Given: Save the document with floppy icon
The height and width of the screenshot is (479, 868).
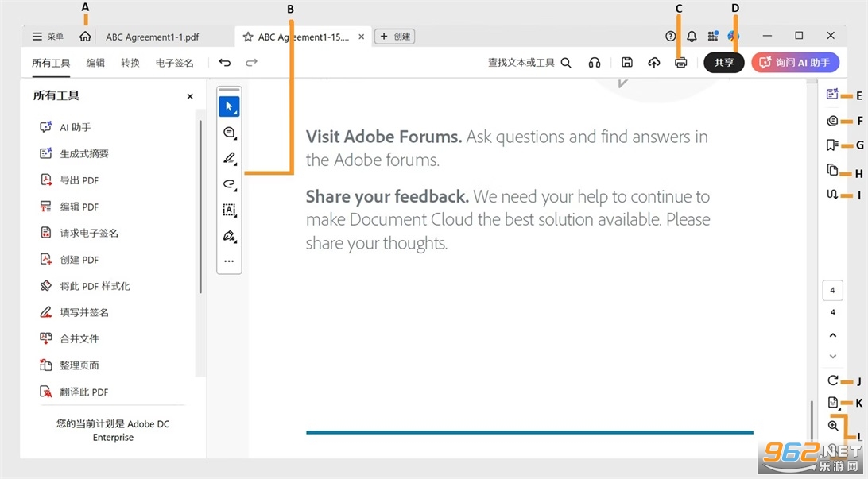Looking at the screenshot, I should point(626,63).
